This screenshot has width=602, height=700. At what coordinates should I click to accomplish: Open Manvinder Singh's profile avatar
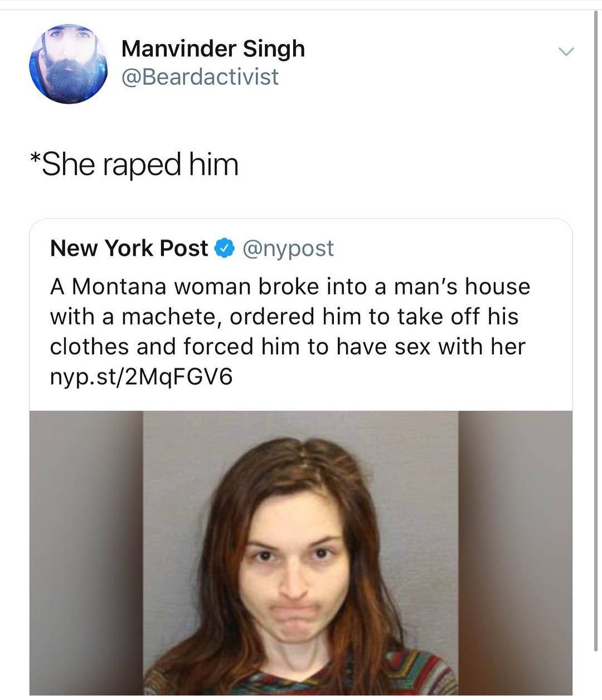click(x=69, y=64)
